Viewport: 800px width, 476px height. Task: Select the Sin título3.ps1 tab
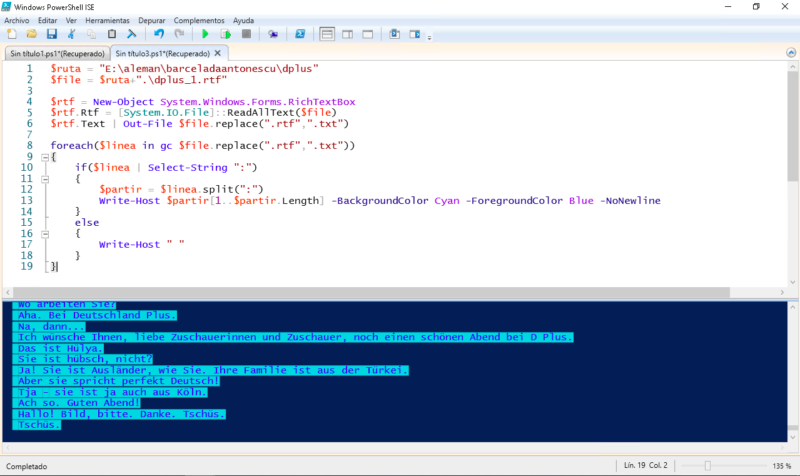162,53
